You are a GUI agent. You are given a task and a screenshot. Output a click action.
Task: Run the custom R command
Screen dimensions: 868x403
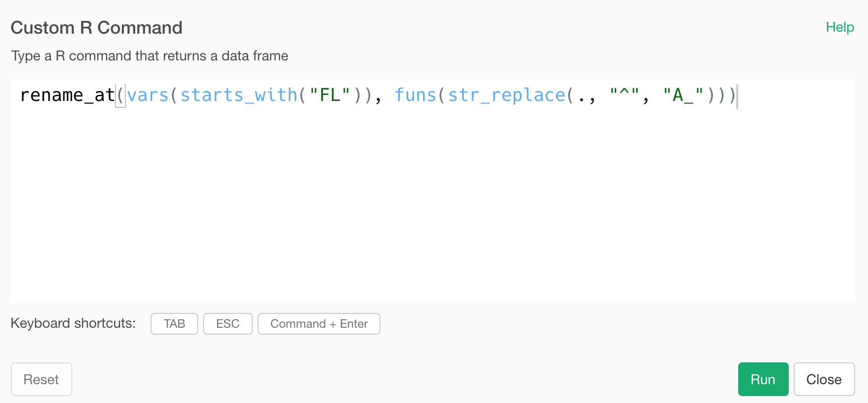point(763,379)
